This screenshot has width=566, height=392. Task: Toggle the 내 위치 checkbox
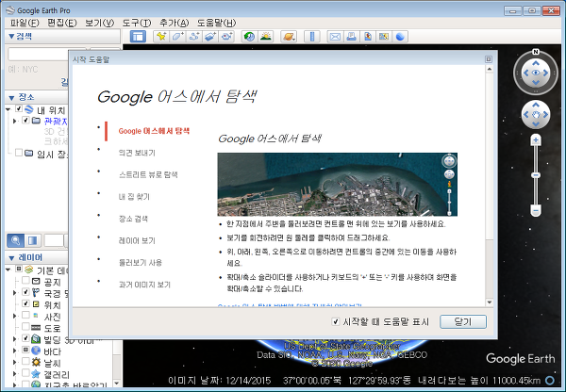coord(19,108)
